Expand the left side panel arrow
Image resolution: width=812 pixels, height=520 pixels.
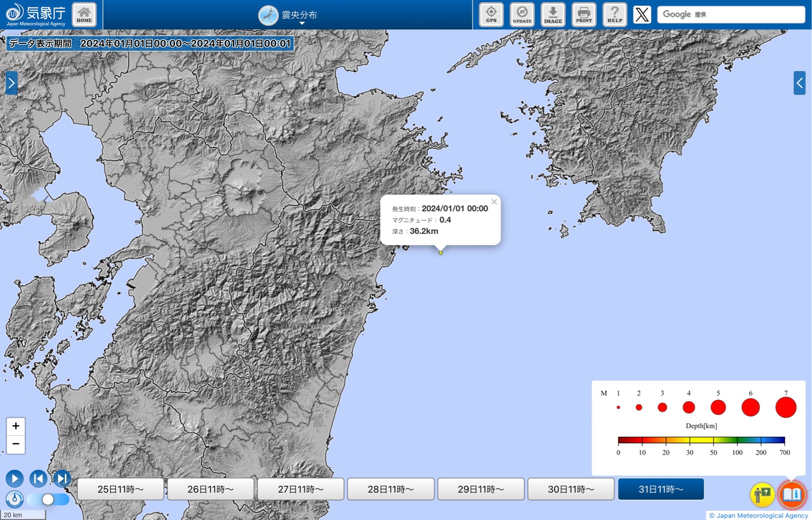tap(11, 83)
